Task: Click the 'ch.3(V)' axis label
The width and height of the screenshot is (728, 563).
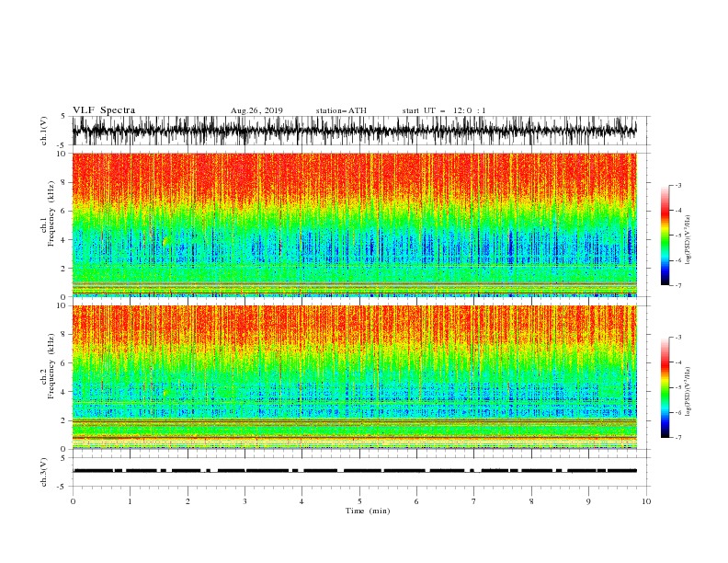Action: click(x=44, y=472)
